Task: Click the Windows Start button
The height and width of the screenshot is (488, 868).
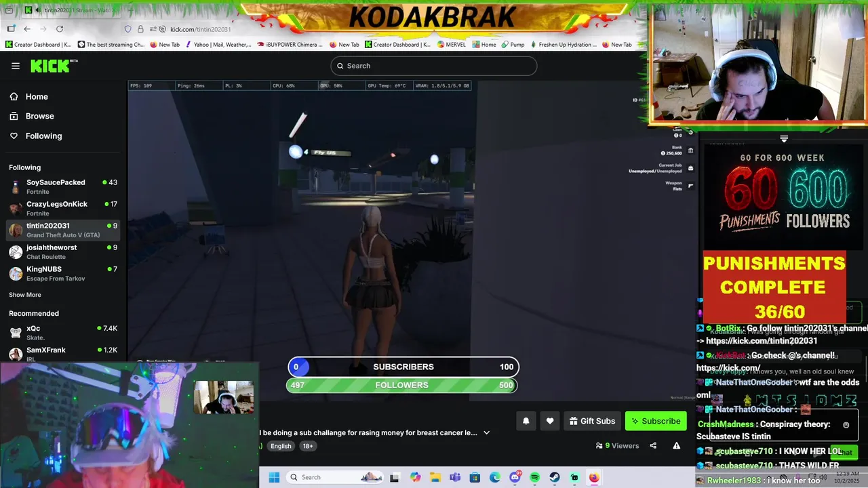Action: pos(274,477)
